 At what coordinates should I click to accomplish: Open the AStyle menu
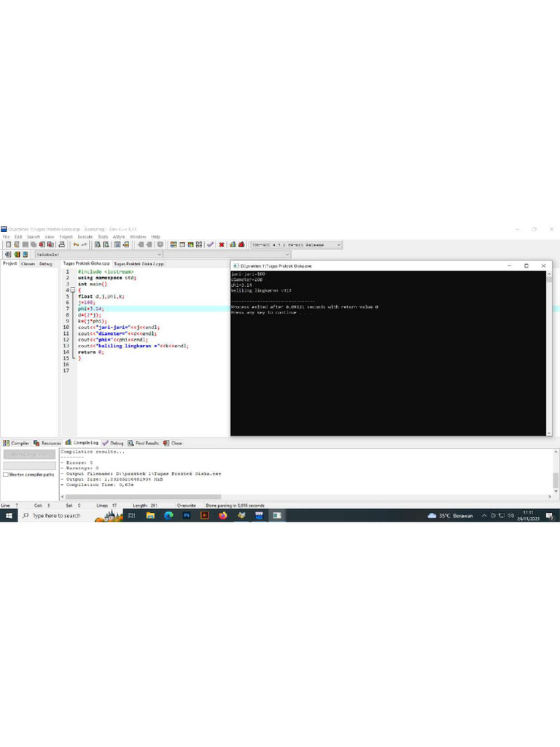[x=119, y=237]
